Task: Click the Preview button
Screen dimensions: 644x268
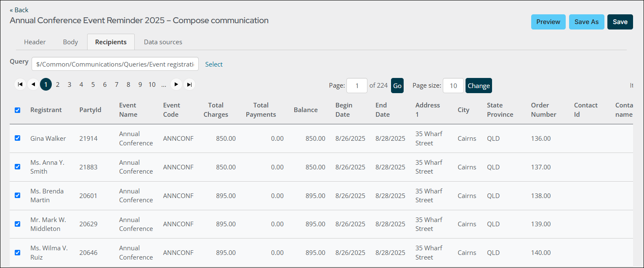Action: [x=548, y=22]
